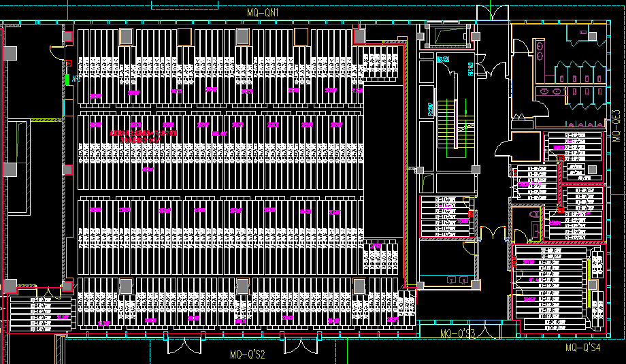Image resolution: width=626 pixels, height=364 pixels.
Task: Select the purple toilet fixture symbol
Action: (534, 214)
